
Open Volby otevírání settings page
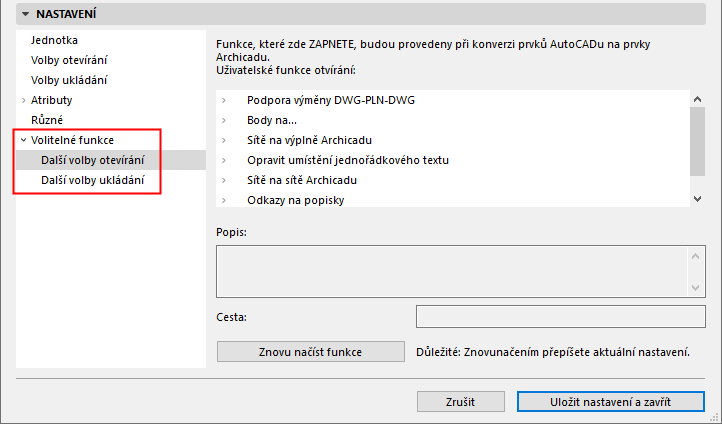69,60
